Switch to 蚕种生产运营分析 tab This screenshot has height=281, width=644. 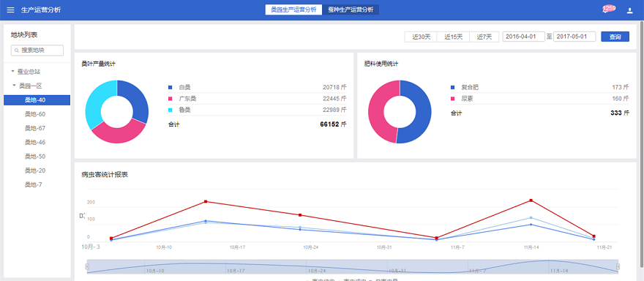point(351,10)
